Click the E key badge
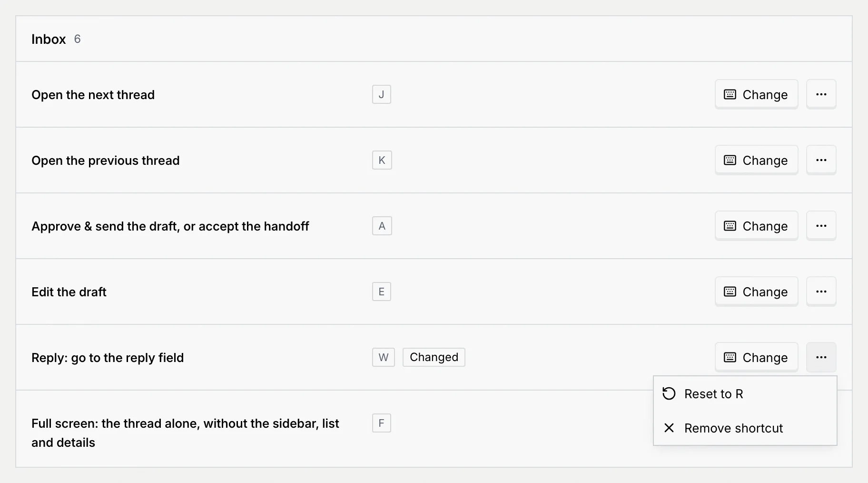Screen dimensions: 868x483 coord(382,292)
